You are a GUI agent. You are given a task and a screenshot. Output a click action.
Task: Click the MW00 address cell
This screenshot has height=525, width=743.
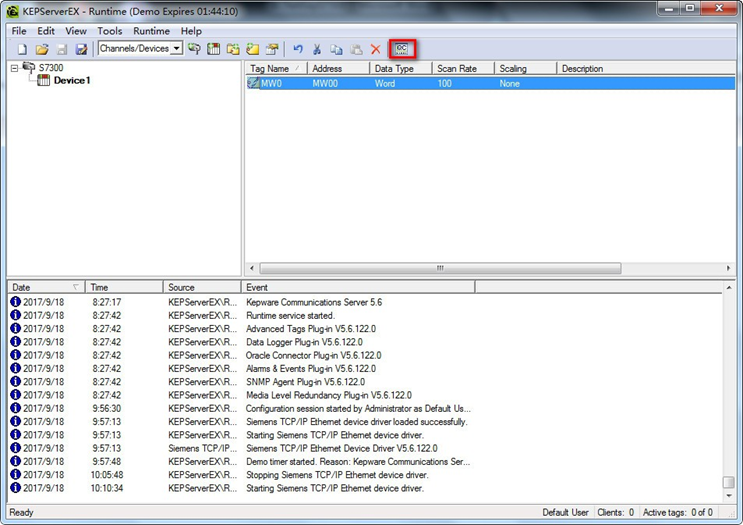325,83
